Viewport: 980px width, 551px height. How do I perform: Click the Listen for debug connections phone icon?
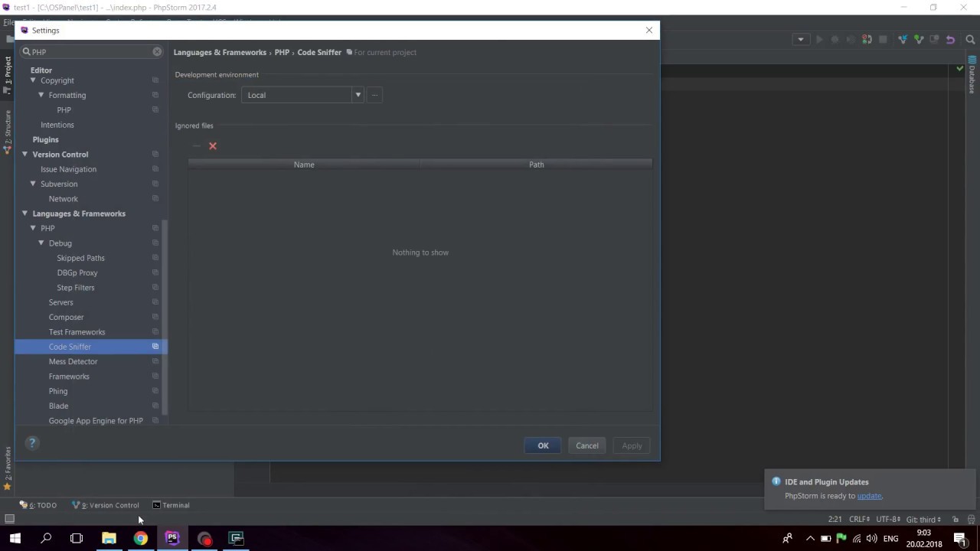click(867, 40)
